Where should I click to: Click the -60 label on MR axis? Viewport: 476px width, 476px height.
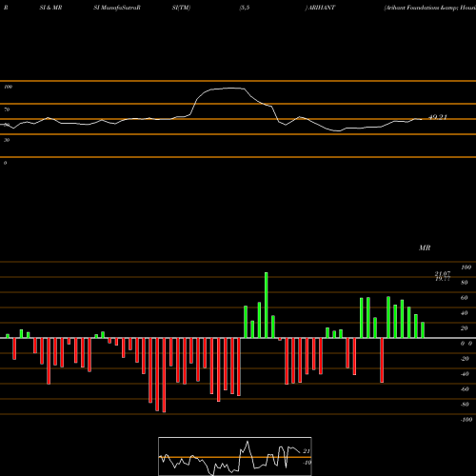point(465,389)
